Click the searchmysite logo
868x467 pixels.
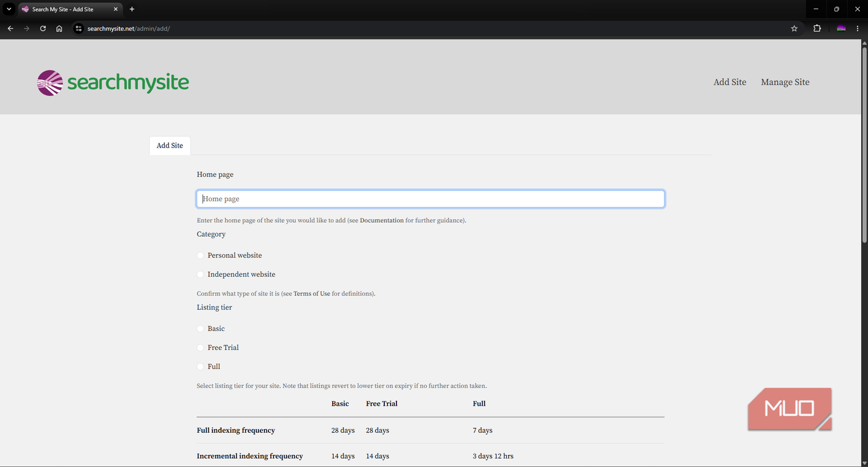[x=113, y=83]
